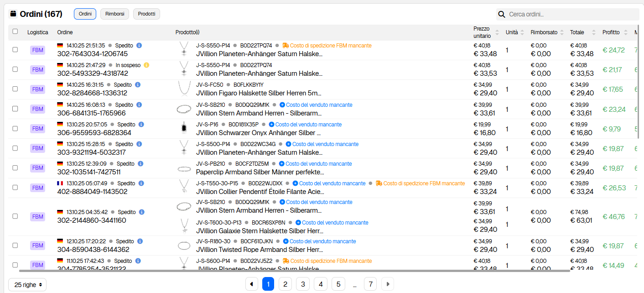Image resolution: width=644 pixels, height=293 pixels.
Task: Click yellow pending info icon on order 302-5493329-4318742
Action: pos(146,65)
